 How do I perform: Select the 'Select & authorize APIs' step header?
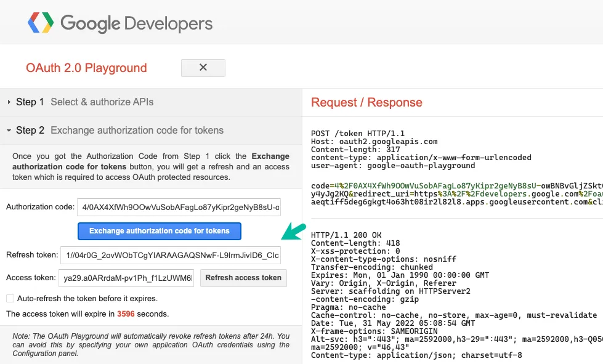(102, 102)
